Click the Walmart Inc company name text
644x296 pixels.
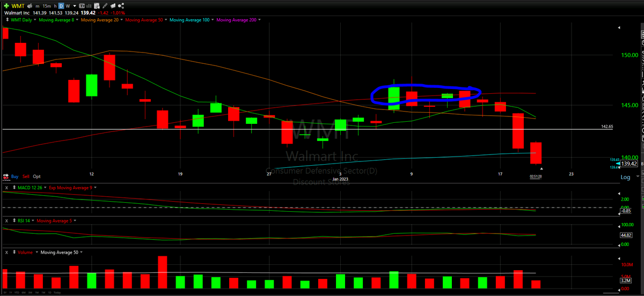click(x=17, y=13)
